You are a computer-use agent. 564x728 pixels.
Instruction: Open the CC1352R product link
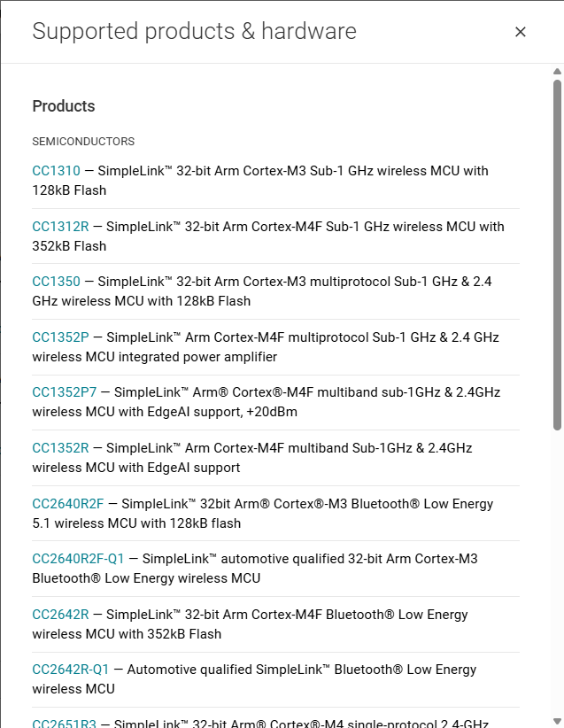[x=60, y=448]
